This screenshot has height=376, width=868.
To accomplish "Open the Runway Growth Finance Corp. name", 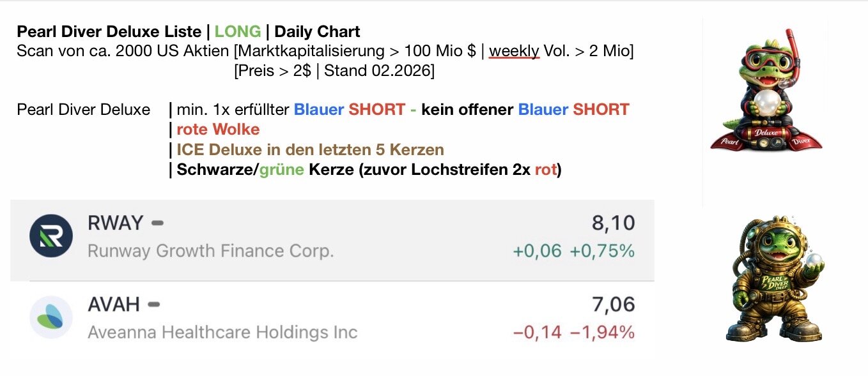I will pos(210,251).
